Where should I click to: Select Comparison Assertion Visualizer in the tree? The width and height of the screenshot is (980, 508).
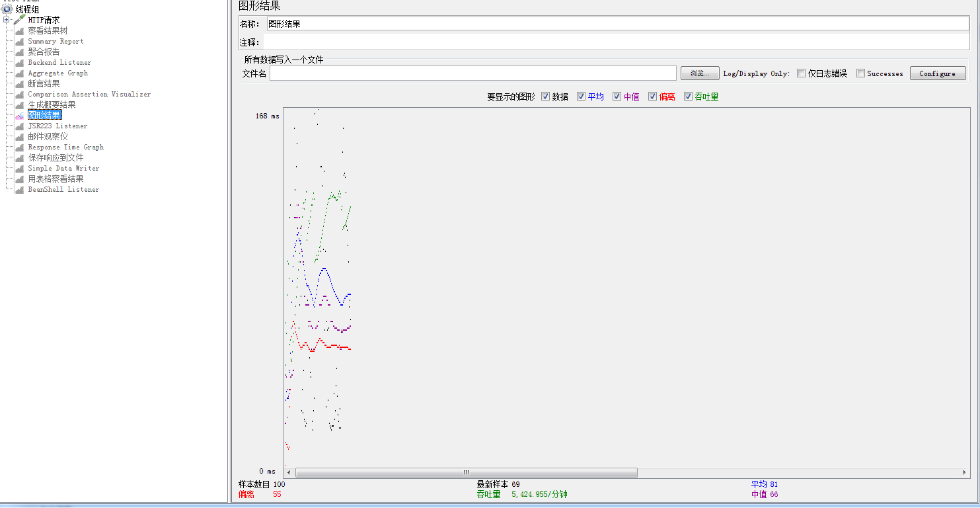tap(89, 95)
